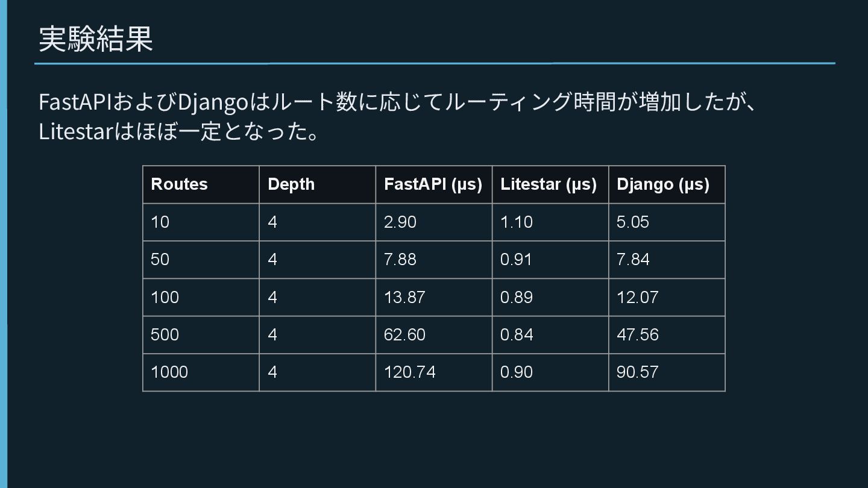Click the summary text beginning with Litestarはほぼ一定
This screenshot has width=868, height=488.
click(178, 131)
